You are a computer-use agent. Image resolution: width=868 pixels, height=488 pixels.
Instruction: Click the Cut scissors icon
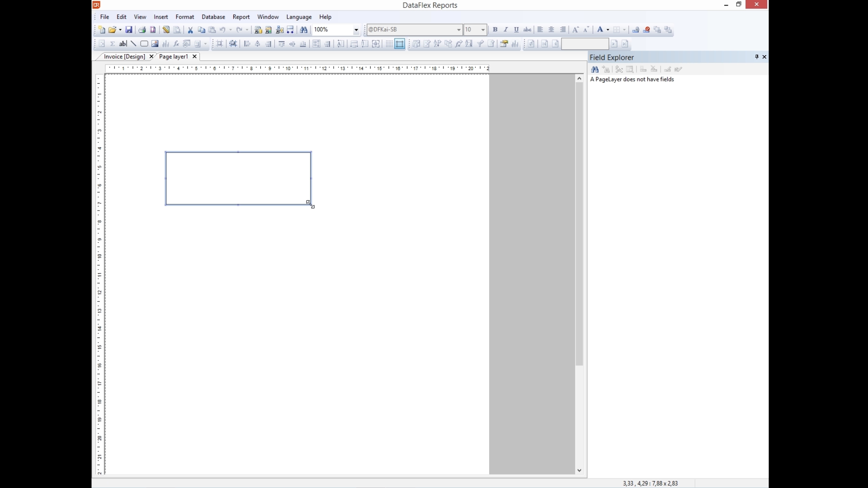pos(190,30)
